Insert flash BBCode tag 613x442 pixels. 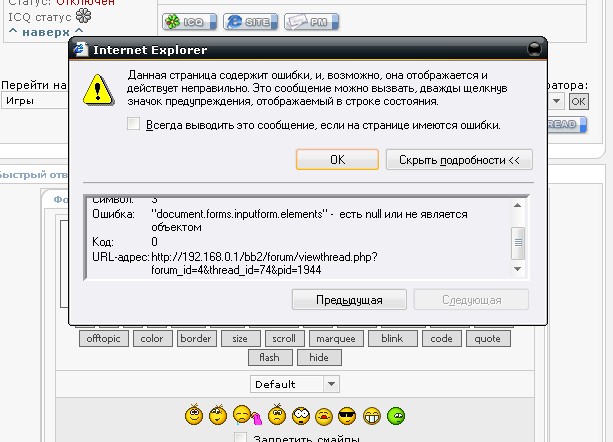click(x=270, y=358)
